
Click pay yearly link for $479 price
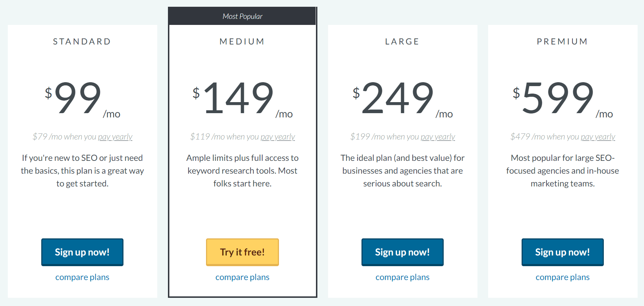598,137
